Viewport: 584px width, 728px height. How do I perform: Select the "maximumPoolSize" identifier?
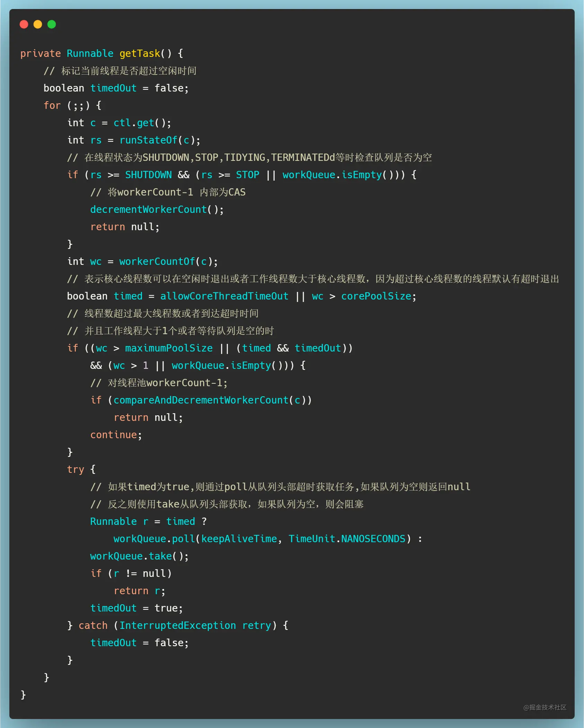[169, 348]
